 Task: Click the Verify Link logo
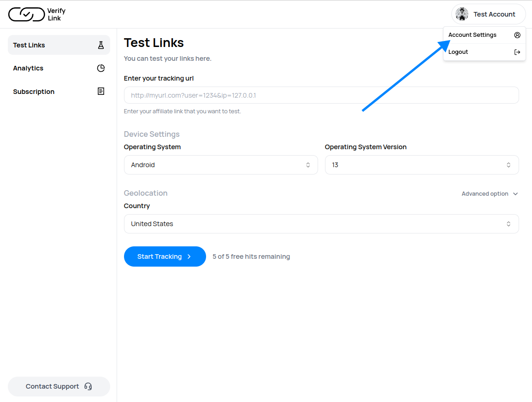pyautogui.click(x=37, y=14)
